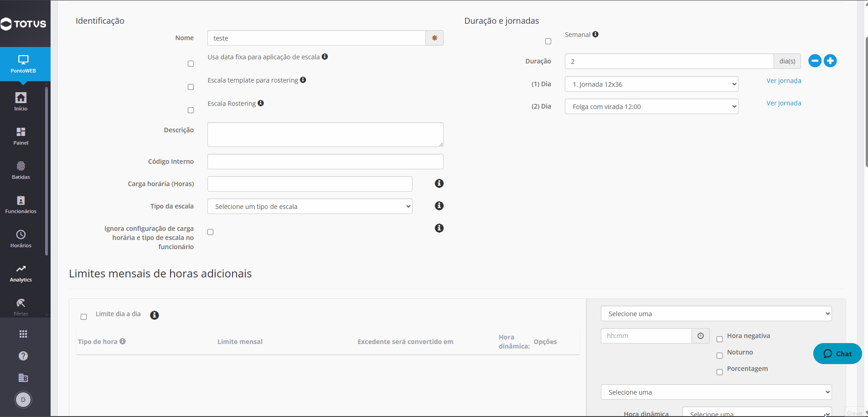868x417 pixels.
Task: Check Escala template para rostering
Action: [191, 87]
